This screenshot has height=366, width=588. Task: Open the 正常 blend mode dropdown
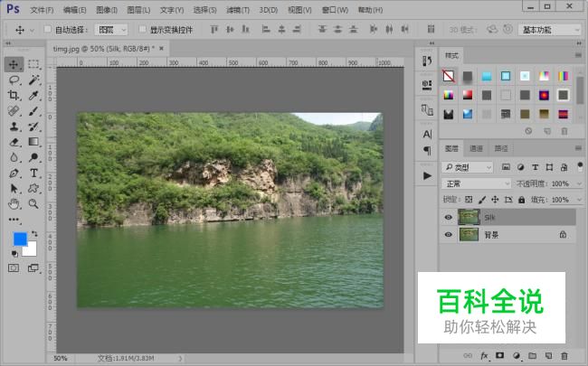coord(476,183)
